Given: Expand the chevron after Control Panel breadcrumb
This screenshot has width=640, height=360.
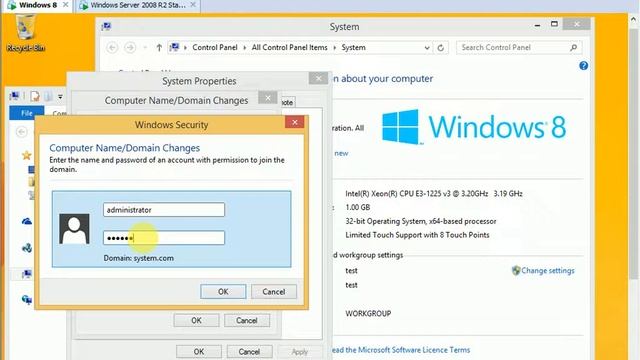Looking at the screenshot, I should pyautogui.click(x=244, y=48).
